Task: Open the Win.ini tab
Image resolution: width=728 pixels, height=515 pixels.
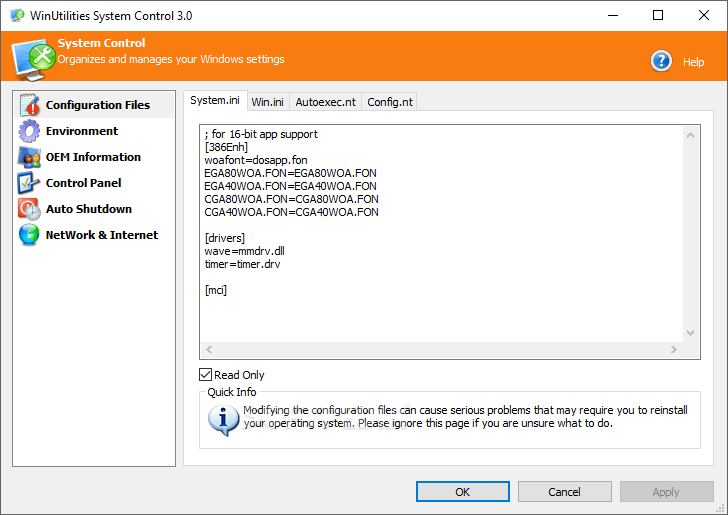Action: tap(267, 102)
